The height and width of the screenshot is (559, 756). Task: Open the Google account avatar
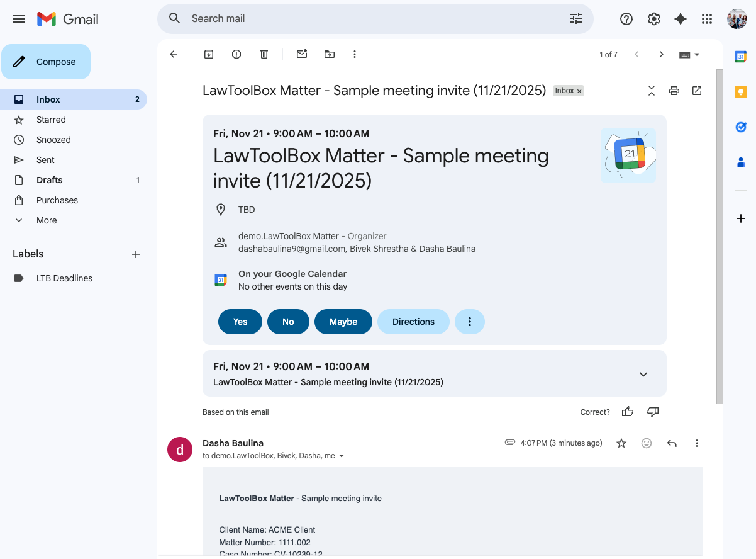(x=737, y=19)
